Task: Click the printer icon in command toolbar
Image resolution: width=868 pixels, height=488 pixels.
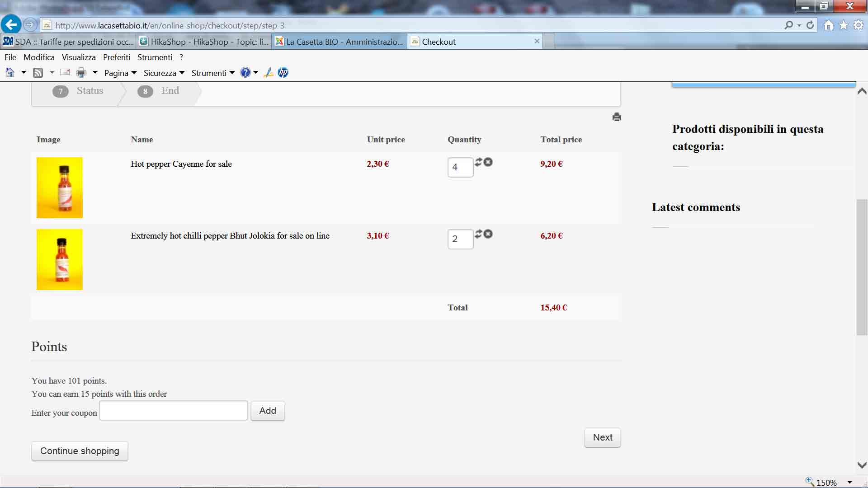Action: click(x=81, y=73)
